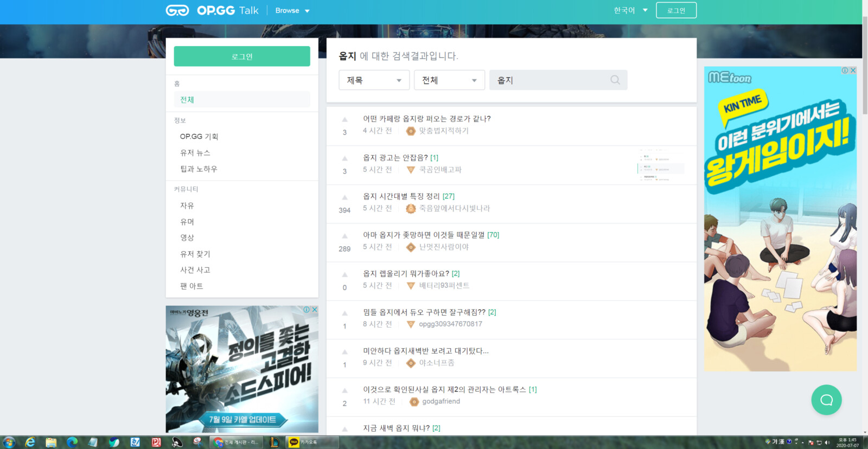The height and width of the screenshot is (449, 868).
Task: Click the OP.GG Talk logo
Action: coord(212,10)
